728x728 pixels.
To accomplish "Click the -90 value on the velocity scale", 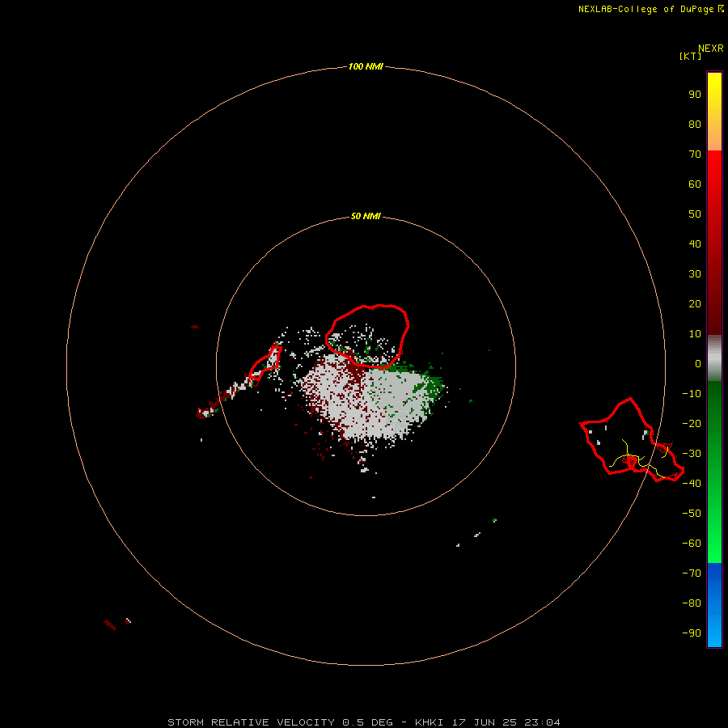I will [692, 633].
